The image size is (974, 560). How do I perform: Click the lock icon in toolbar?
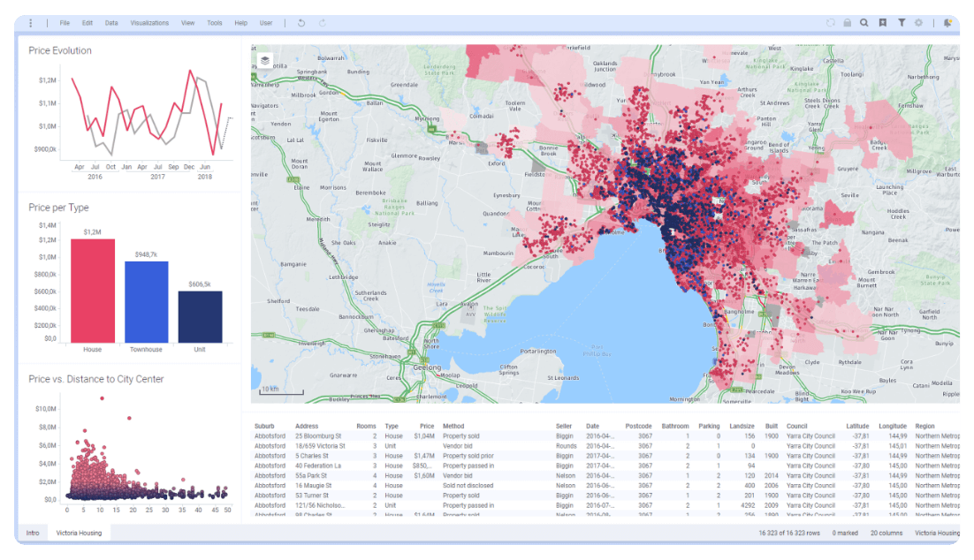[x=847, y=23]
